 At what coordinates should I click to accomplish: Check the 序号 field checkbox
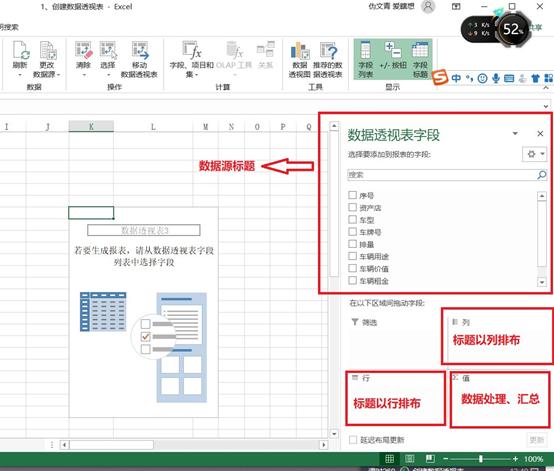352,195
